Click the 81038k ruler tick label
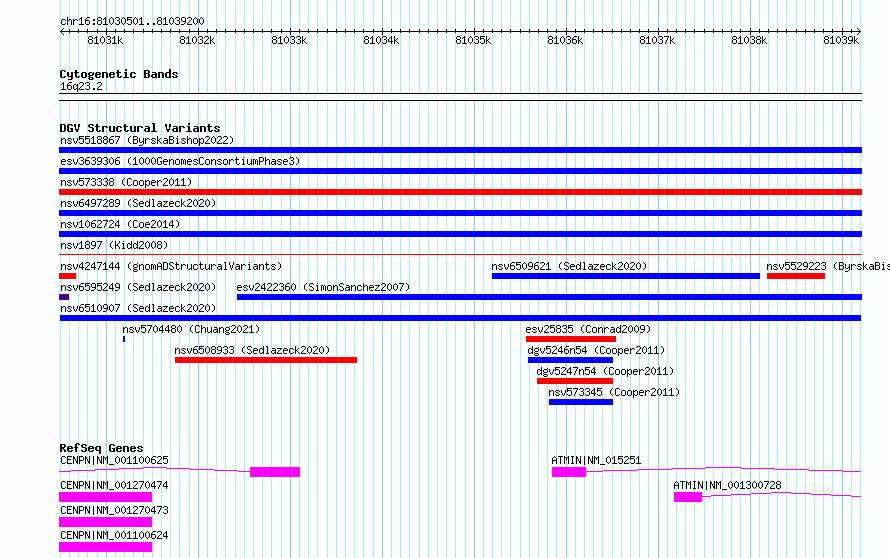 (749, 40)
